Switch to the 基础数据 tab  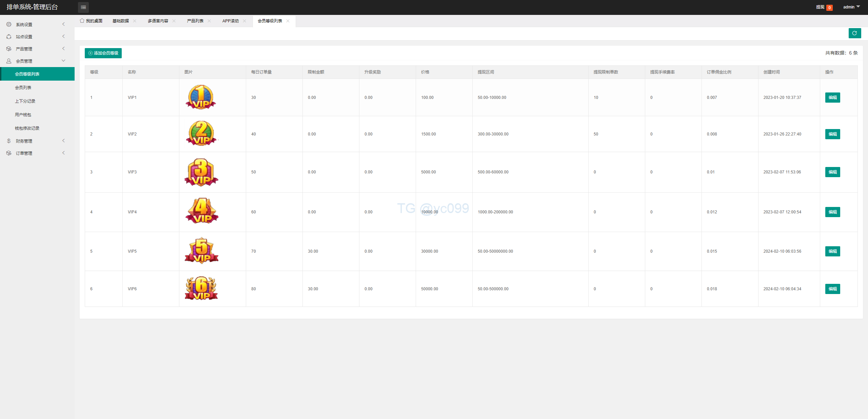point(121,21)
